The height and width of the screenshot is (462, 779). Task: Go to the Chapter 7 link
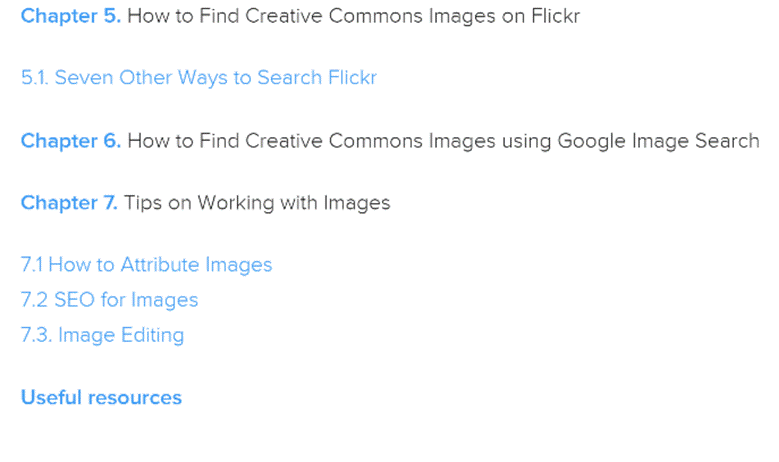pos(69,203)
